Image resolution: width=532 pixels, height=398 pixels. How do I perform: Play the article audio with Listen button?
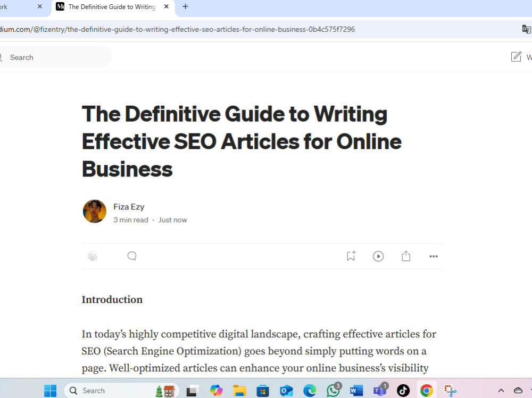pos(378,256)
